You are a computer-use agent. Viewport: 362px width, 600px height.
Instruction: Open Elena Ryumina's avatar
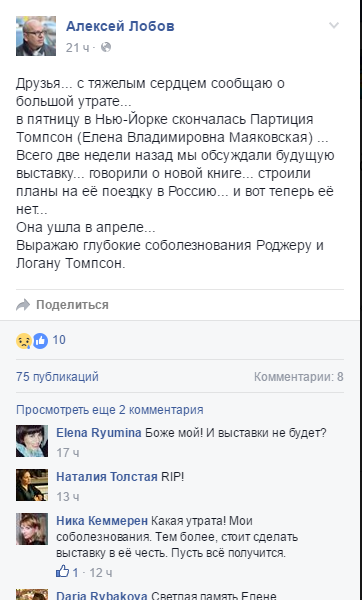32,441
